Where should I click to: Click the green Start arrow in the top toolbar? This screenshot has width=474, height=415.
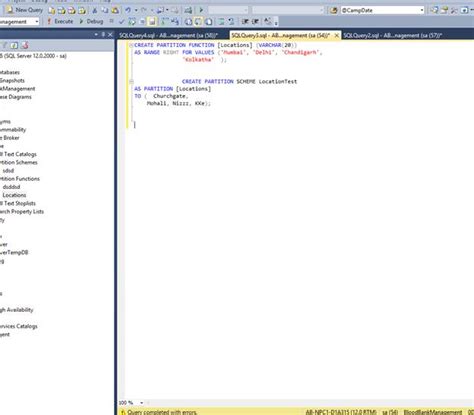point(201,10)
